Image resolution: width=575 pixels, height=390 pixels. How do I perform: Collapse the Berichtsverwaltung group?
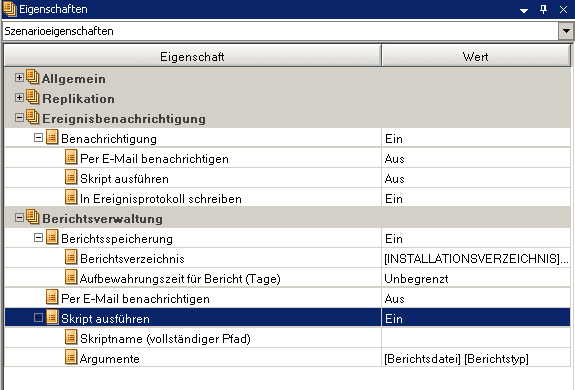pyautogui.click(x=19, y=218)
